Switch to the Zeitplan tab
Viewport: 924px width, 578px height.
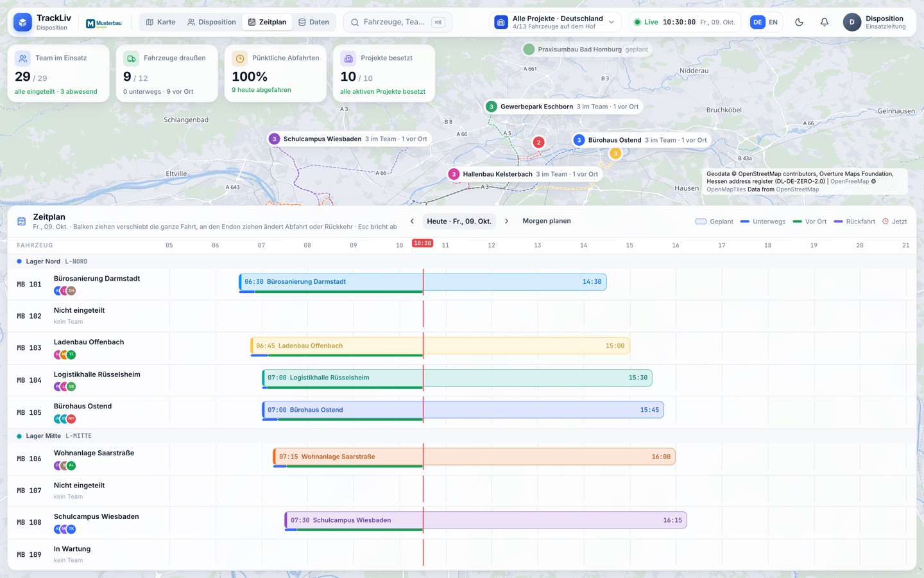tap(268, 22)
